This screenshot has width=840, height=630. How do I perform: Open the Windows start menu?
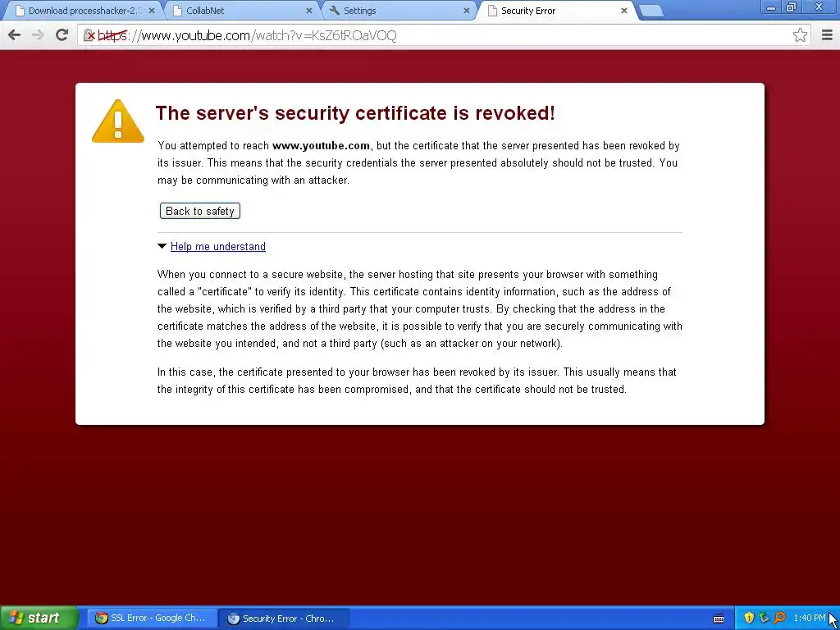click(x=39, y=619)
